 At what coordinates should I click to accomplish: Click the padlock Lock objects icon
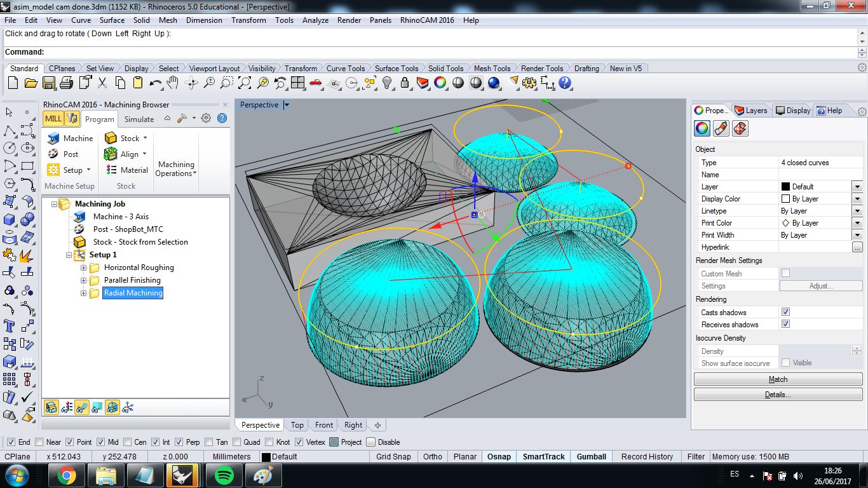[405, 83]
